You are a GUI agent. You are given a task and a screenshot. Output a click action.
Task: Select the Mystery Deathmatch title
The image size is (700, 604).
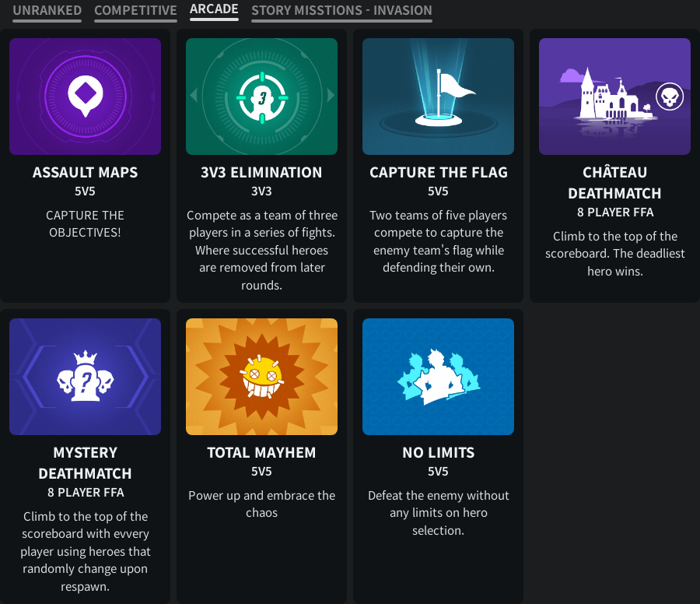(86, 463)
